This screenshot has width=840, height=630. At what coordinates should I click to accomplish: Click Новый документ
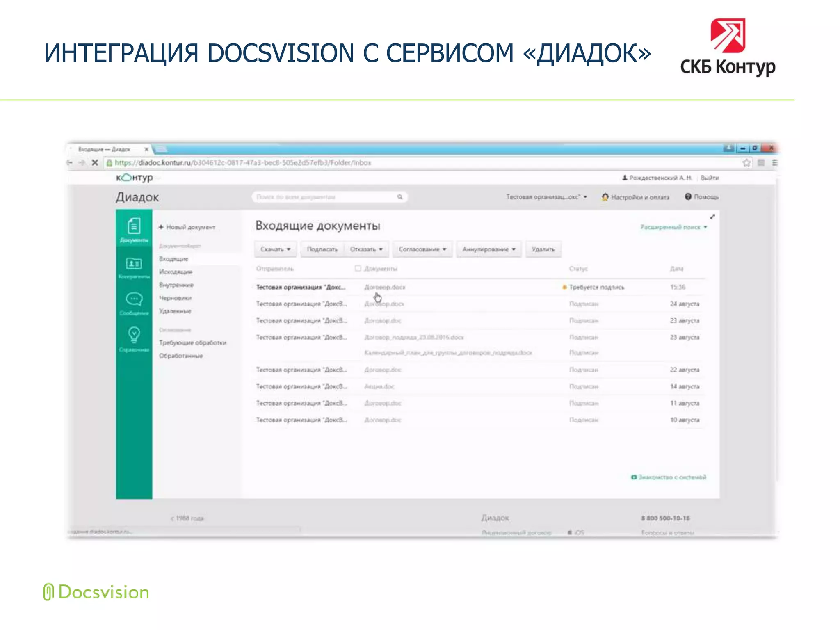pos(187,227)
